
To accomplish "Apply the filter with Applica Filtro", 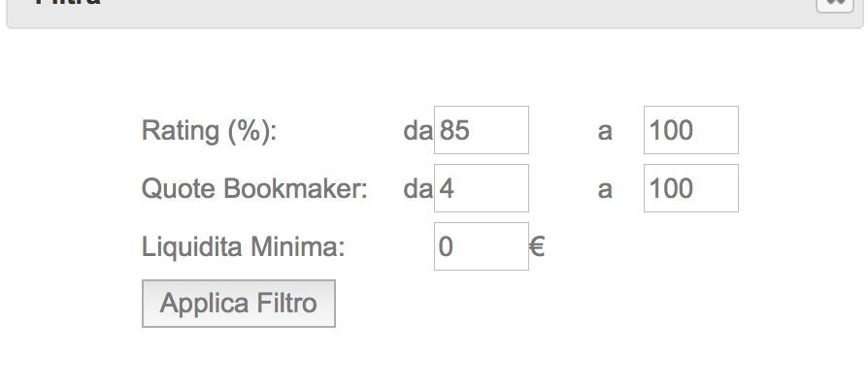I will (239, 304).
